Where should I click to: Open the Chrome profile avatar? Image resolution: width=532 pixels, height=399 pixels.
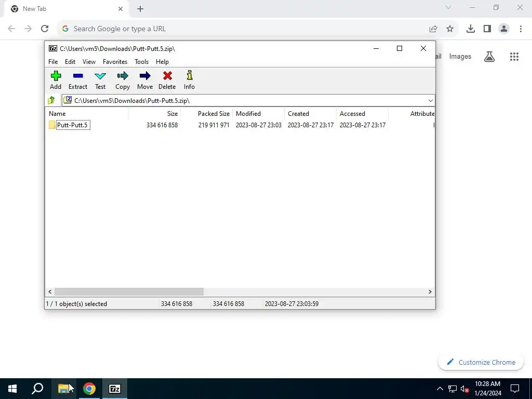click(x=504, y=29)
